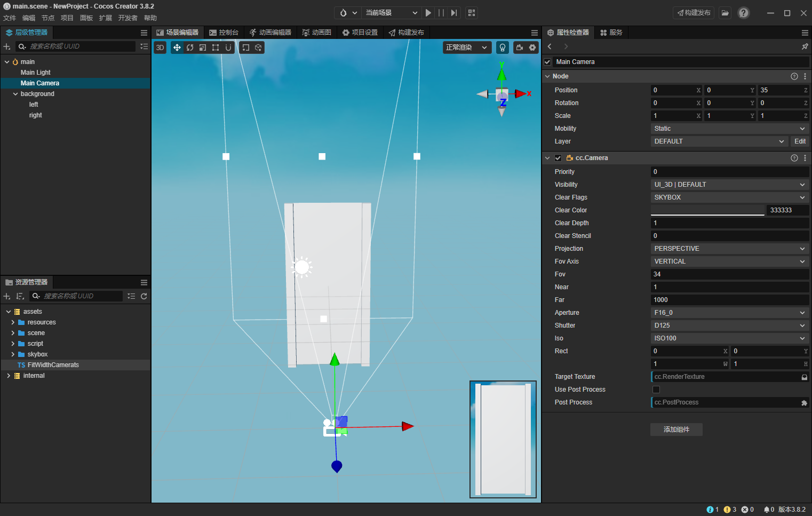Screen dimensions: 812x516
Task: Toggle scene lighting bulb icon
Action: [x=503, y=47]
